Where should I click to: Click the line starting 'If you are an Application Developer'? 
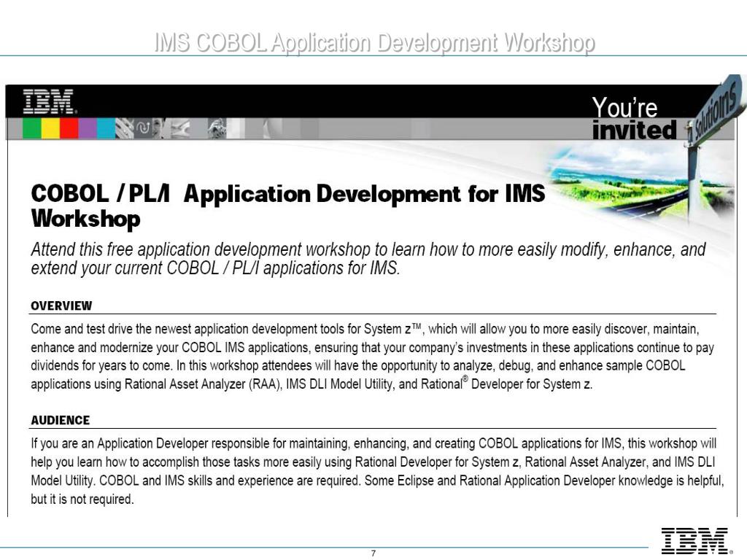pos(373,443)
